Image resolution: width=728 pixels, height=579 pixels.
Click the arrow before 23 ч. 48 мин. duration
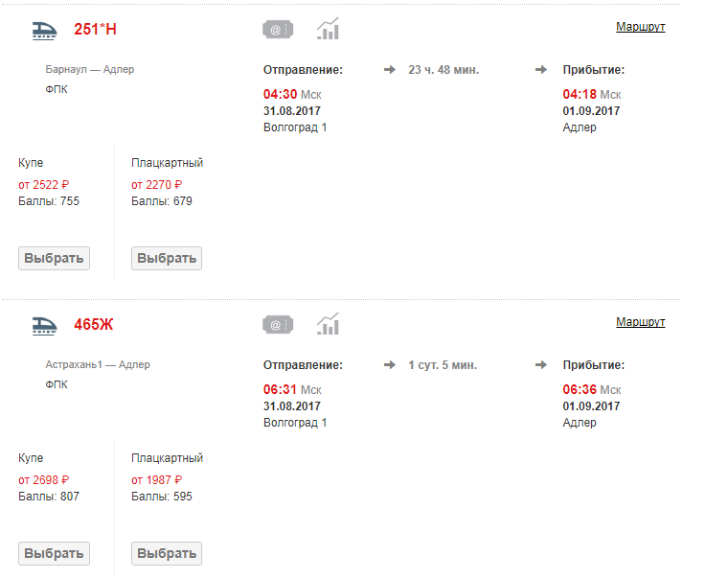pyautogui.click(x=390, y=70)
